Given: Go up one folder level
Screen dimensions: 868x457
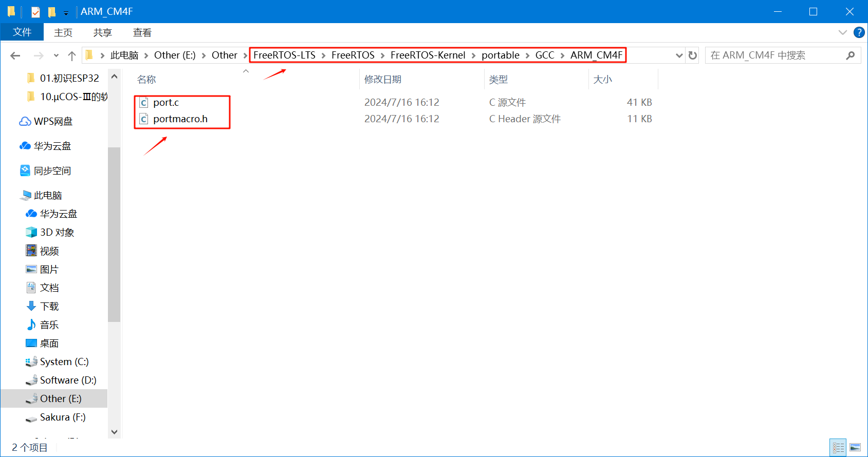Looking at the screenshot, I should (x=72, y=55).
